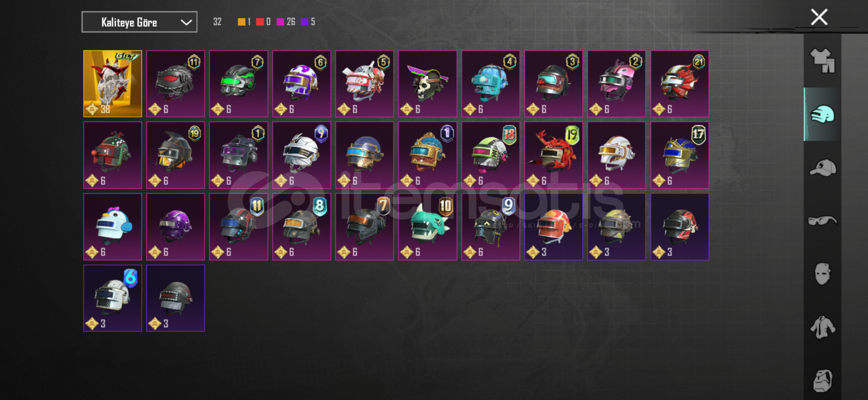Select the red dragon helmet numbered 21

coord(680,84)
